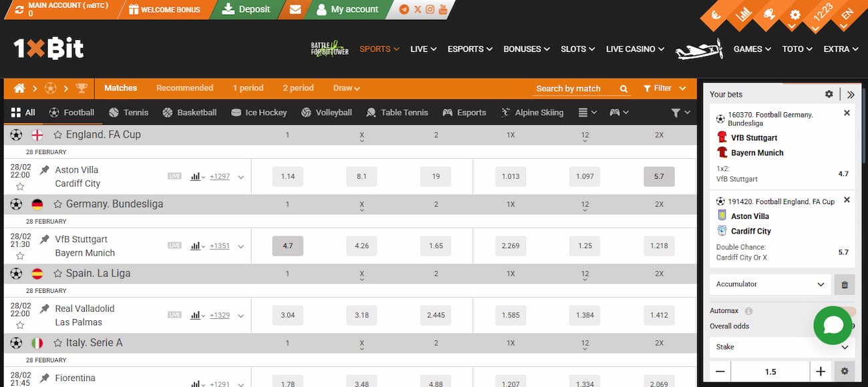Collapse bet slip with double arrow
Viewport: 868px width, 387px height.
click(851, 94)
